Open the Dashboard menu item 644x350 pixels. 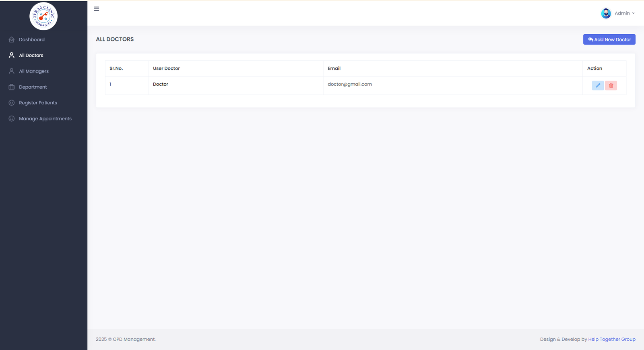(x=43, y=39)
